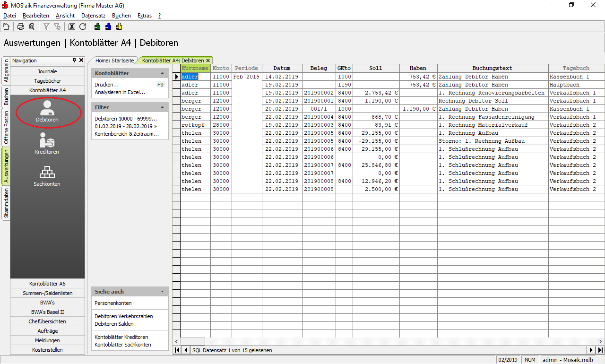Collapse the Siehe auch section
The width and height of the screenshot is (605, 364).
pyautogui.click(x=162, y=292)
